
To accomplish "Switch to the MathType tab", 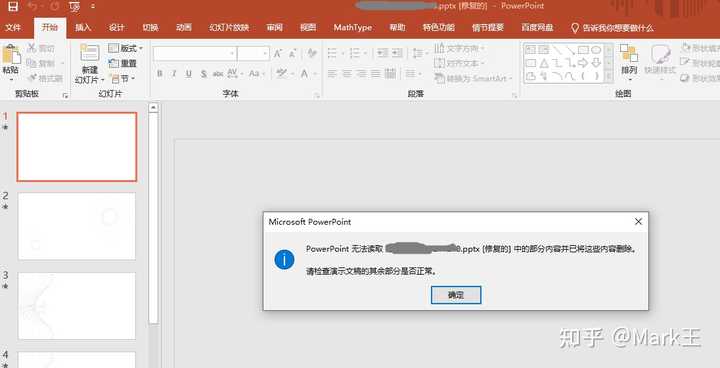I will click(353, 28).
